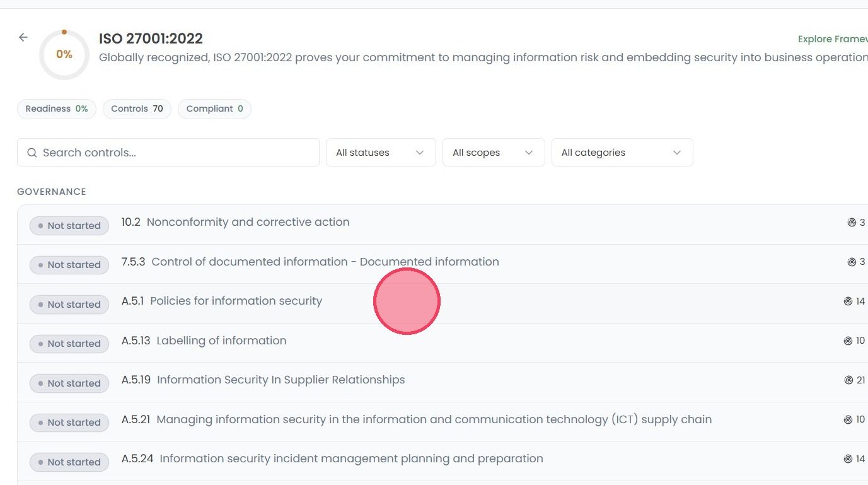Click the Readiness 0% chip

[x=57, y=109]
